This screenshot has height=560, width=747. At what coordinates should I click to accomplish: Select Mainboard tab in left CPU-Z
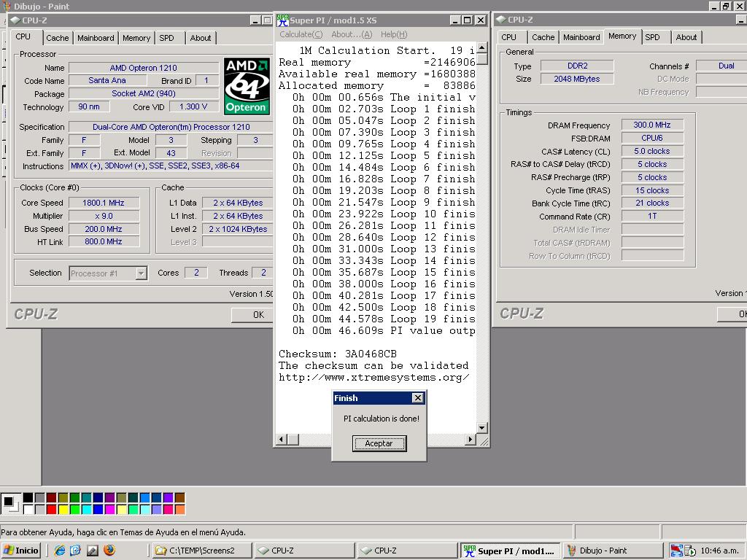coord(96,38)
